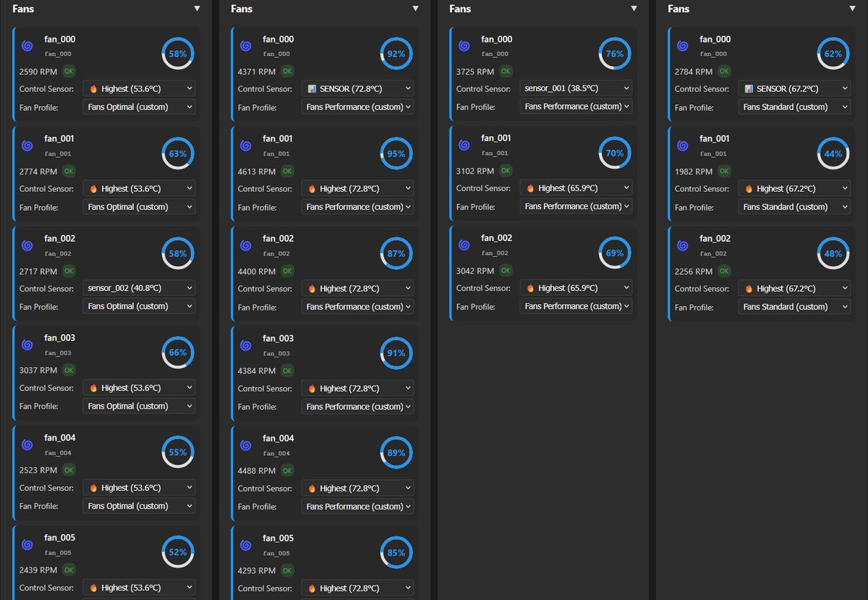868x600 pixels.
Task: Click the fan icon next to 2256 RPM
Action: click(683, 245)
